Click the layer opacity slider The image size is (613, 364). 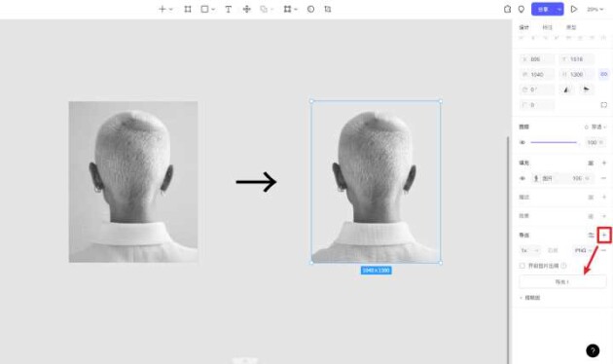click(x=554, y=143)
